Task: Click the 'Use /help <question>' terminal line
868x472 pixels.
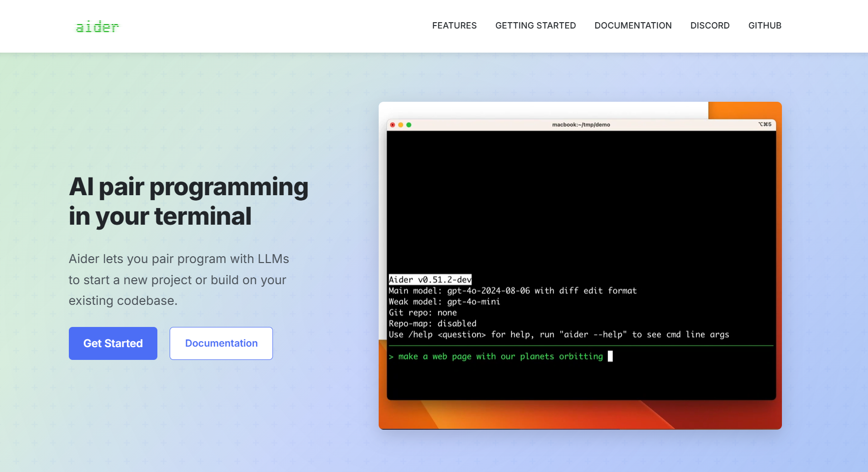Action: click(559, 334)
